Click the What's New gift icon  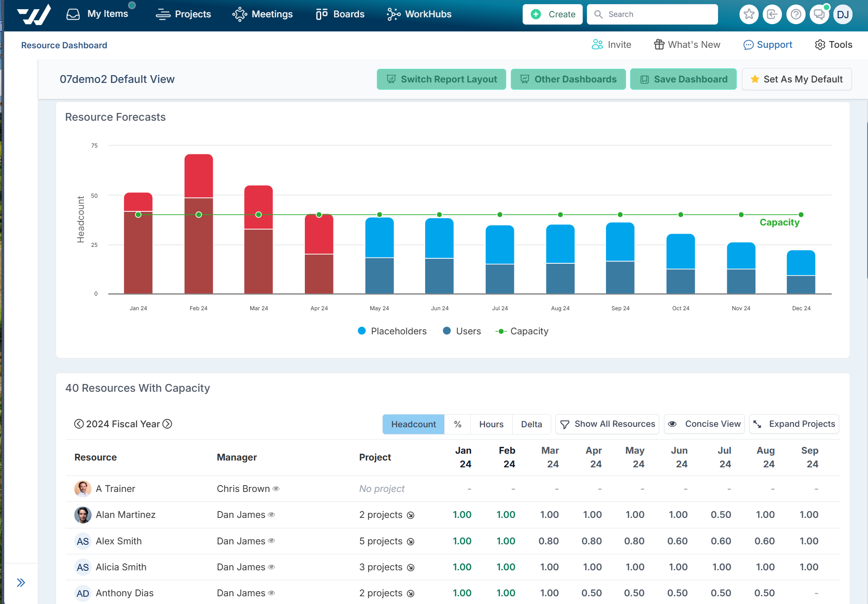(659, 45)
